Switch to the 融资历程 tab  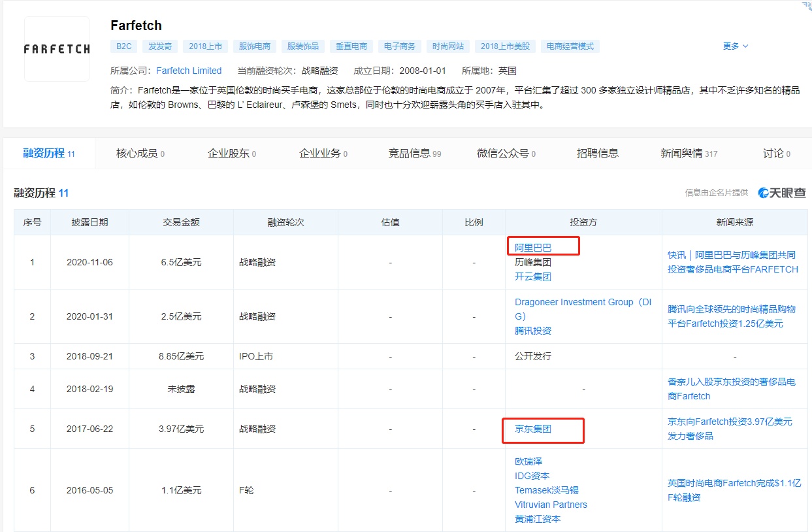coord(49,154)
